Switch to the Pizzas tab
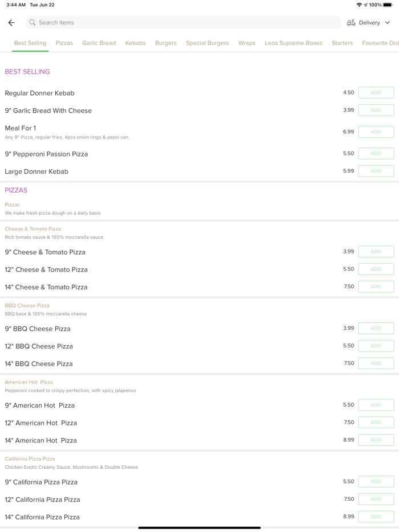 (x=64, y=43)
